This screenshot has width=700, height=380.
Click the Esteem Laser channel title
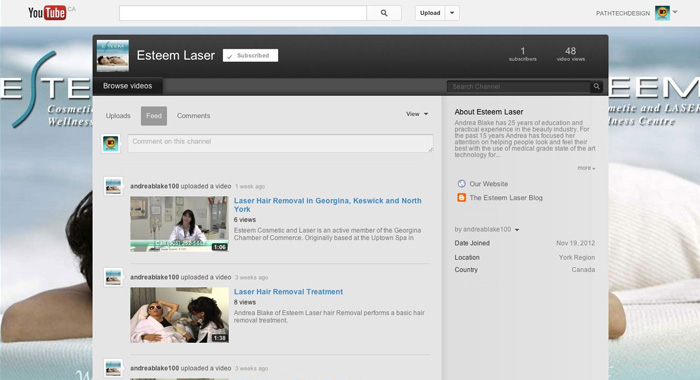(175, 55)
